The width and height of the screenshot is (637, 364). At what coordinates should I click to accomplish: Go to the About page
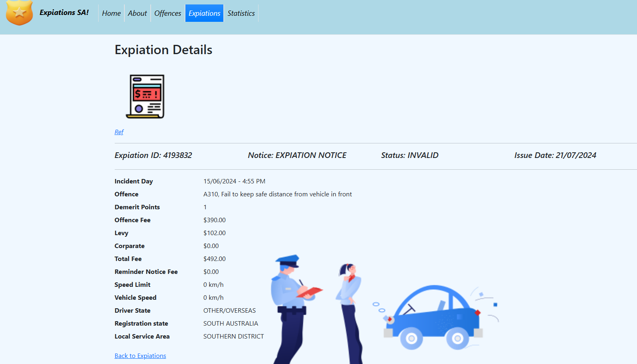click(137, 13)
